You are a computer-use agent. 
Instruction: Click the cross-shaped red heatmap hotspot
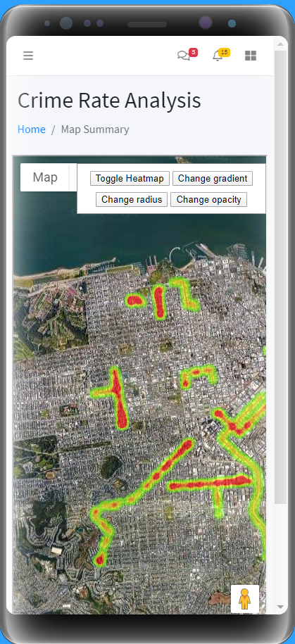click(x=116, y=398)
